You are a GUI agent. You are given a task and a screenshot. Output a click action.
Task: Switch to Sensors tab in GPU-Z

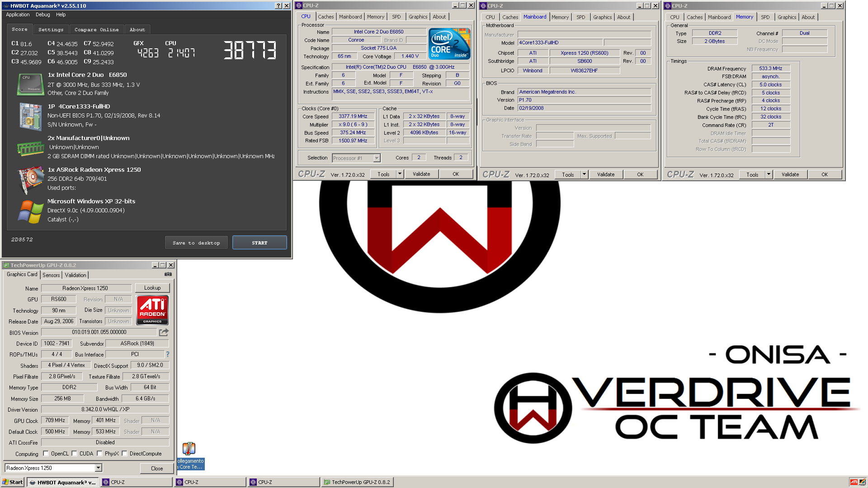click(x=51, y=275)
